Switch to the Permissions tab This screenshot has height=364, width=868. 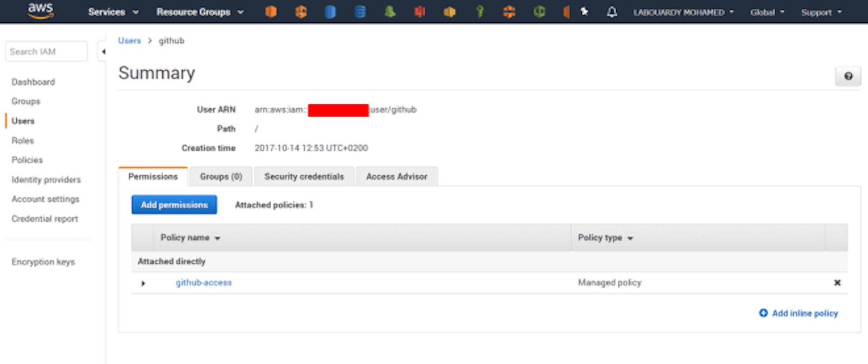pyautogui.click(x=153, y=177)
